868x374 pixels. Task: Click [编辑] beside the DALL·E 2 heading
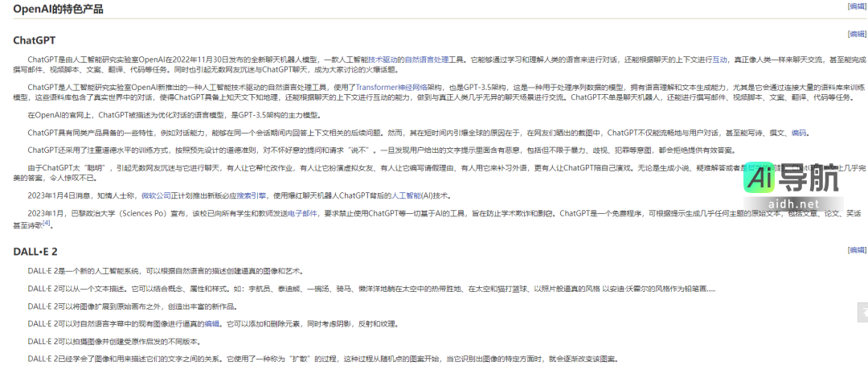858,250
